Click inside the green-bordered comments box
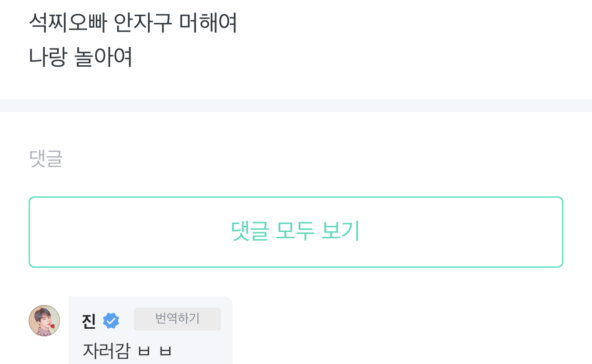 point(296,232)
